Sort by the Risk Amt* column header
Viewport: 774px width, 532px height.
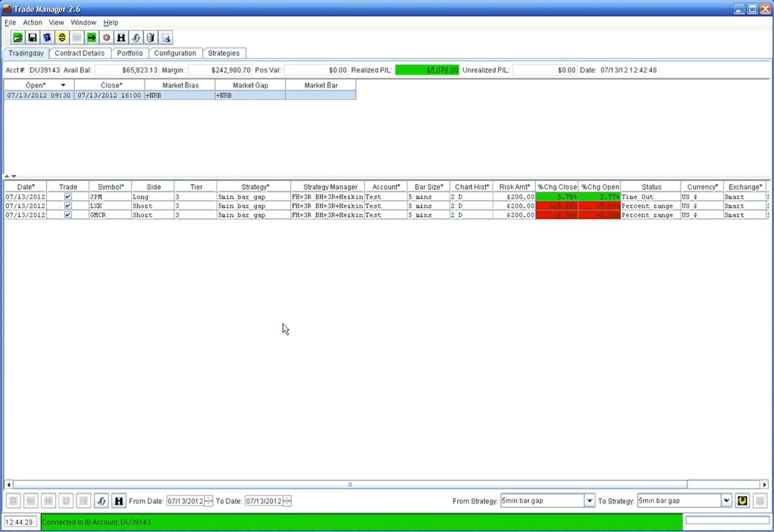pos(515,187)
